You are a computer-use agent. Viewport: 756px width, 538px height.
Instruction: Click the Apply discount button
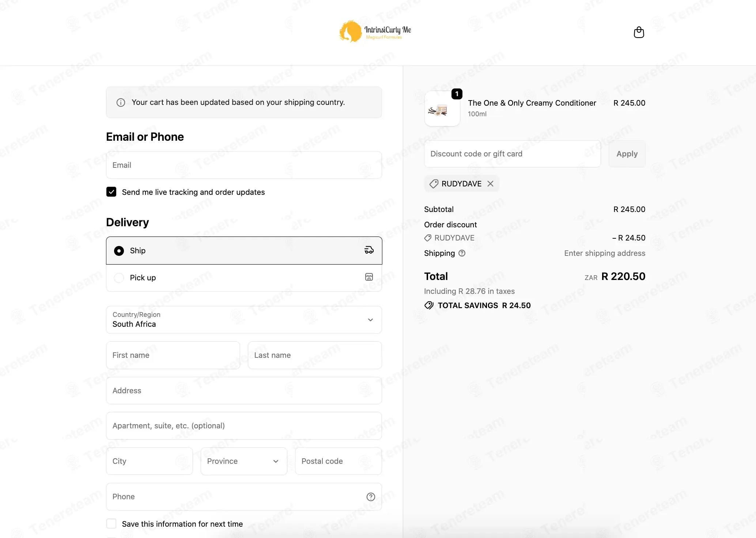click(627, 154)
